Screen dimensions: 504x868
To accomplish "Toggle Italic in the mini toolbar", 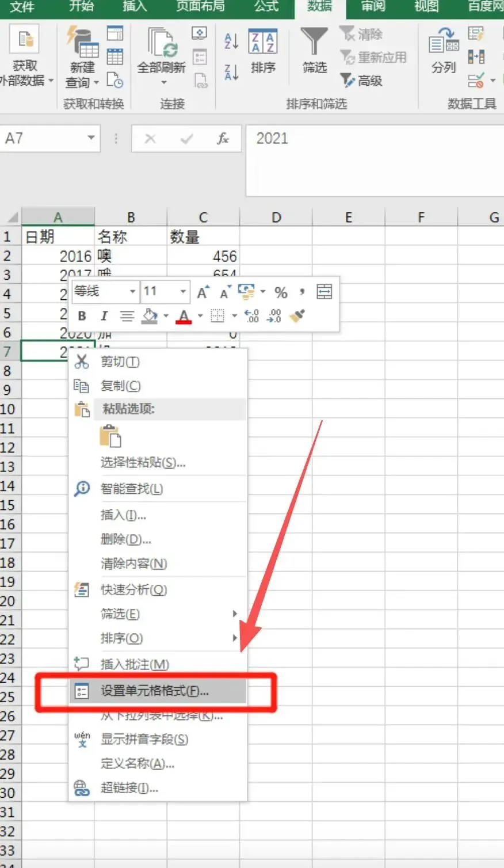I will (x=104, y=315).
